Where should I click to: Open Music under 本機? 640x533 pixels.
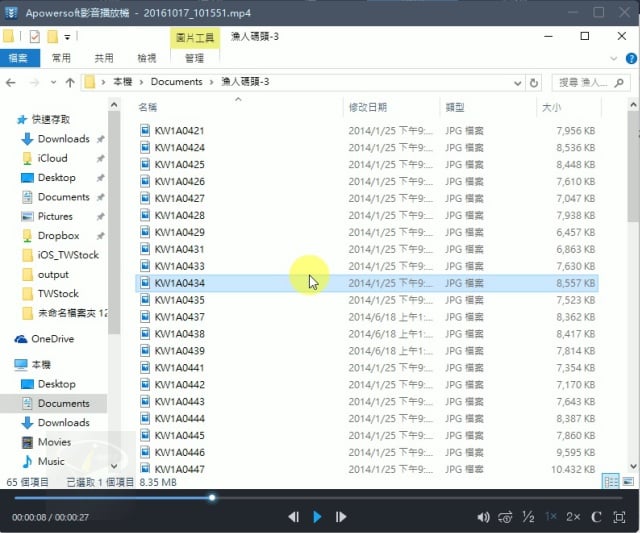[x=51, y=462]
